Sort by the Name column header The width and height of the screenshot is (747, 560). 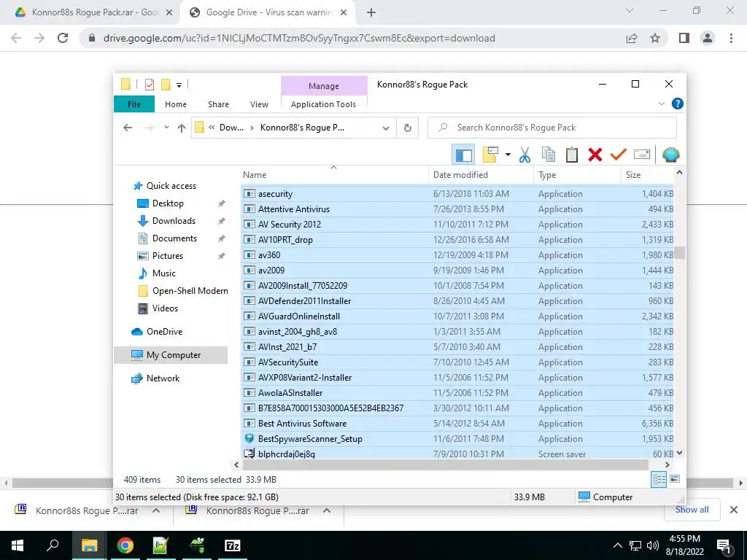pyautogui.click(x=334, y=175)
